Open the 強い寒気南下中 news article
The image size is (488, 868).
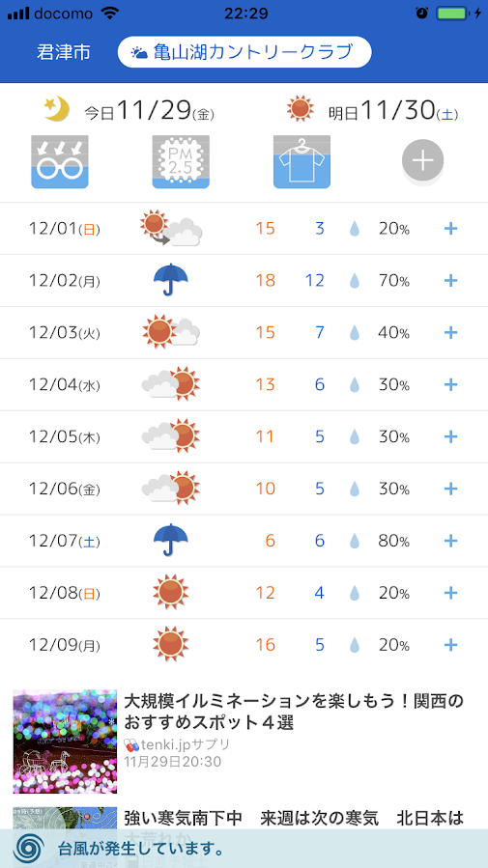pyautogui.click(x=294, y=818)
